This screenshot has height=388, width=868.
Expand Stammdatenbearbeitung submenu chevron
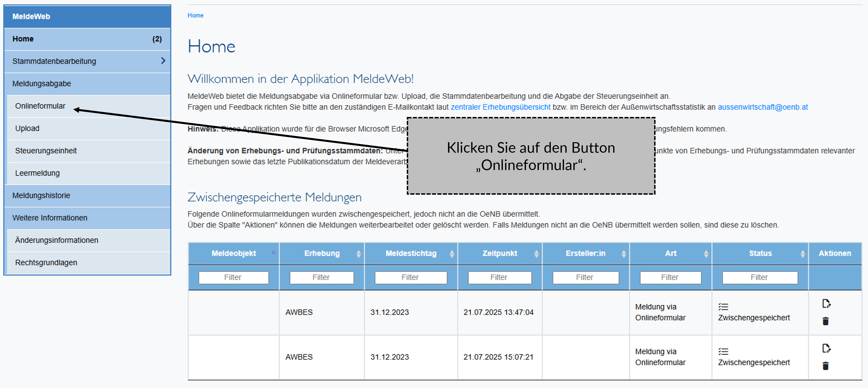click(x=163, y=61)
